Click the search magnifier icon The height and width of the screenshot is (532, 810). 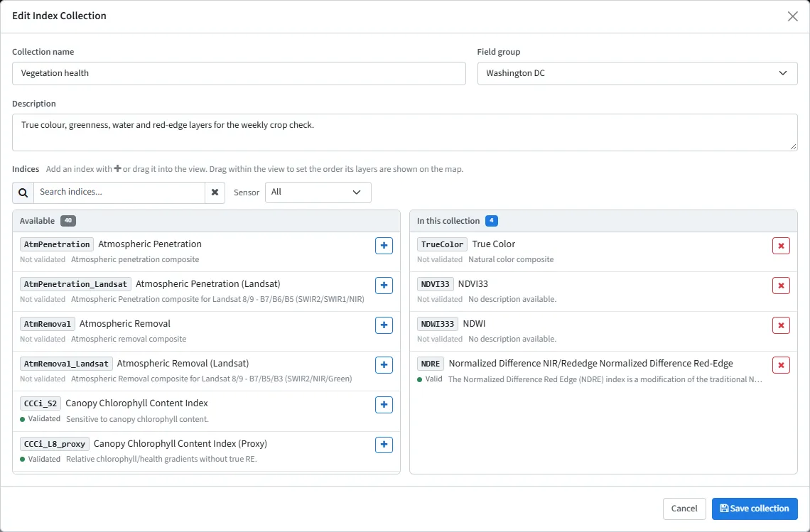coord(23,192)
